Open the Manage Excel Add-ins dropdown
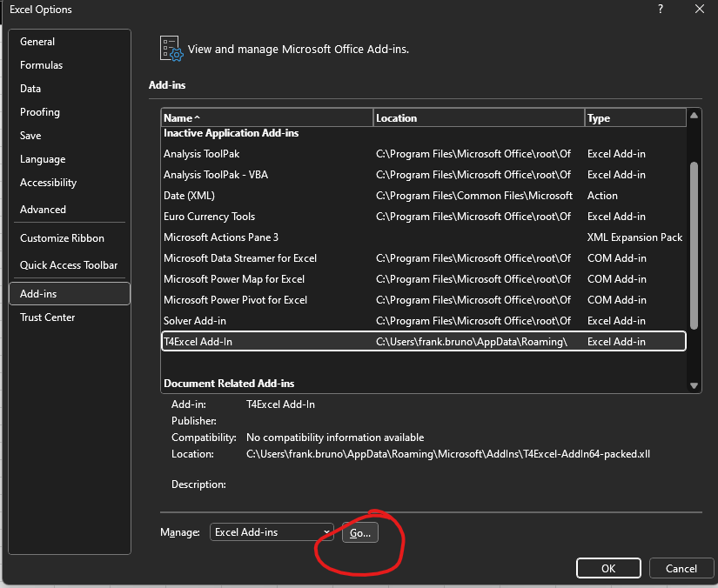718x588 pixels. (x=272, y=532)
